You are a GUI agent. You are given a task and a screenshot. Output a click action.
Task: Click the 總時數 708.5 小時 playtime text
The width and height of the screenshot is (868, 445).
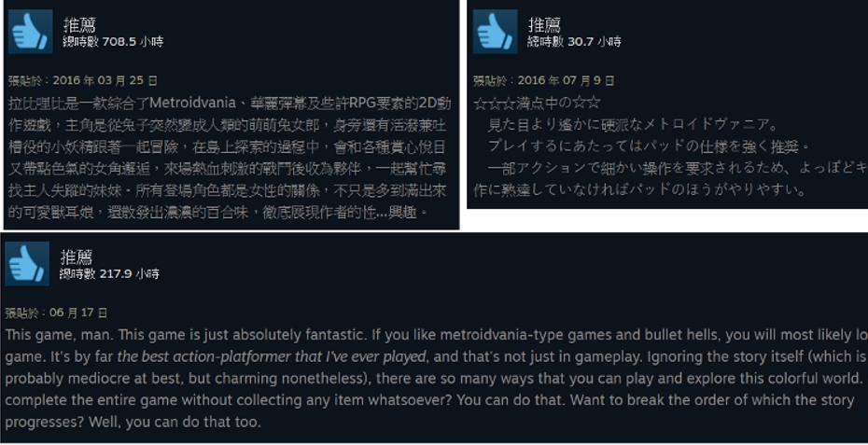pyautogui.click(x=114, y=42)
